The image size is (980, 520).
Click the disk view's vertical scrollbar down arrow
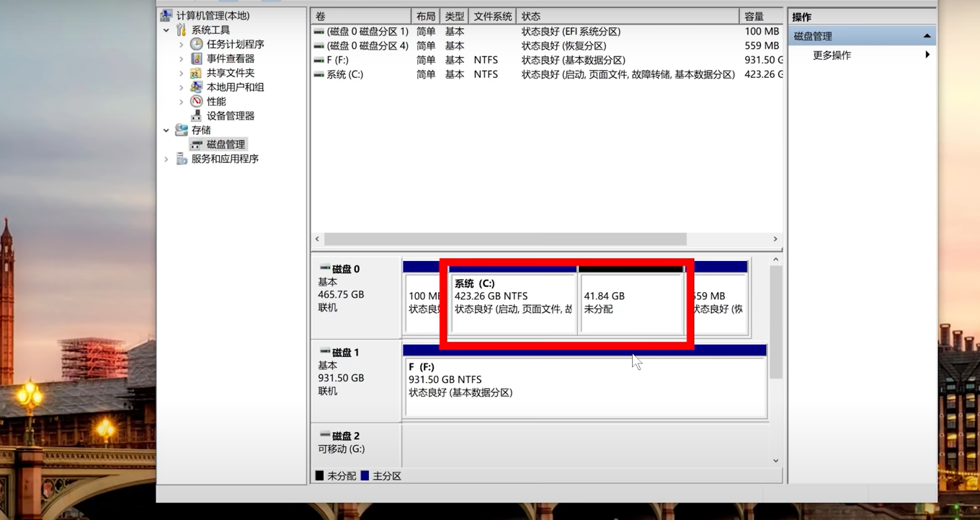tap(775, 461)
